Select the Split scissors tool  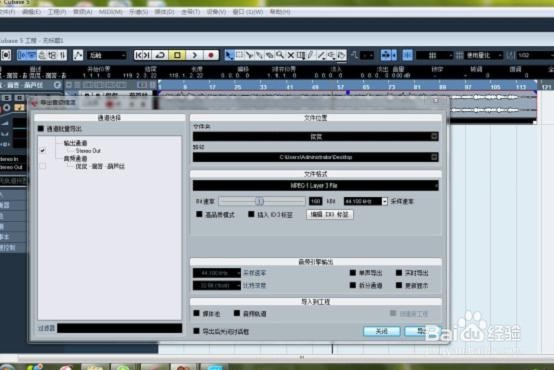[249, 55]
